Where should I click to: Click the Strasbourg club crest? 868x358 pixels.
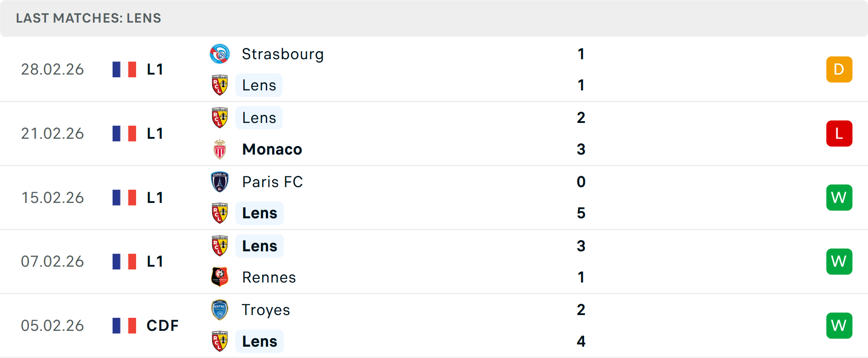click(220, 54)
